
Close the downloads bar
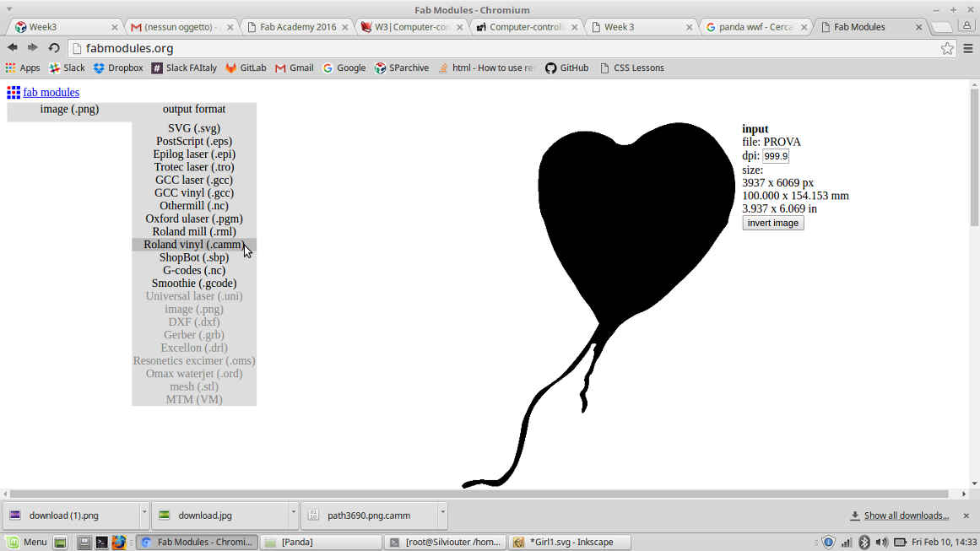pos(966,516)
